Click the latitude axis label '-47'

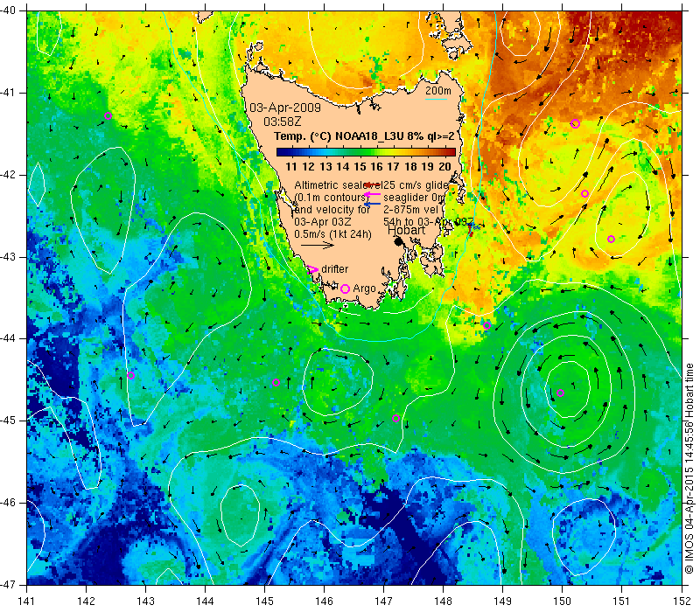point(9,584)
